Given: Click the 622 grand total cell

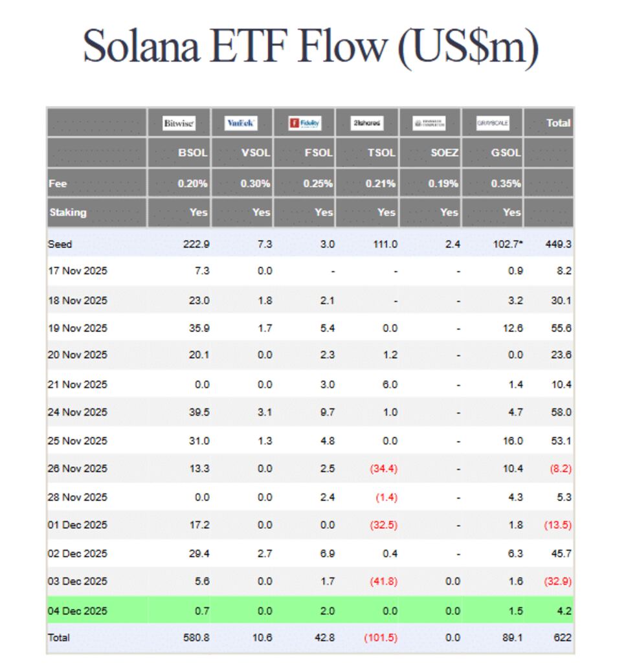Looking at the screenshot, I should [563, 638].
